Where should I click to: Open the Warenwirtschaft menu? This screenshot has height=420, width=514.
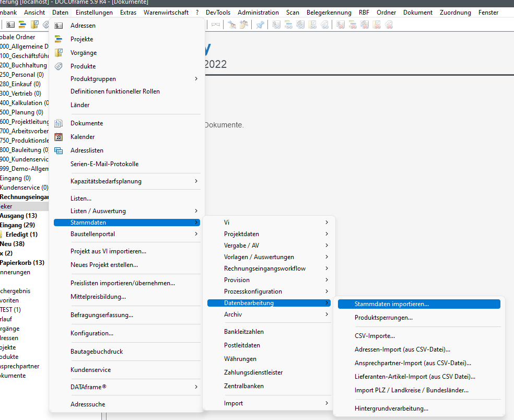coord(166,13)
